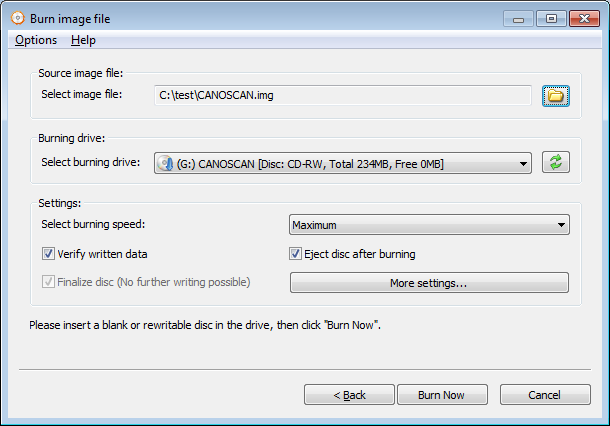This screenshot has width=610, height=426.
Task: Open the Help menu
Action: click(x=83, y=40)
